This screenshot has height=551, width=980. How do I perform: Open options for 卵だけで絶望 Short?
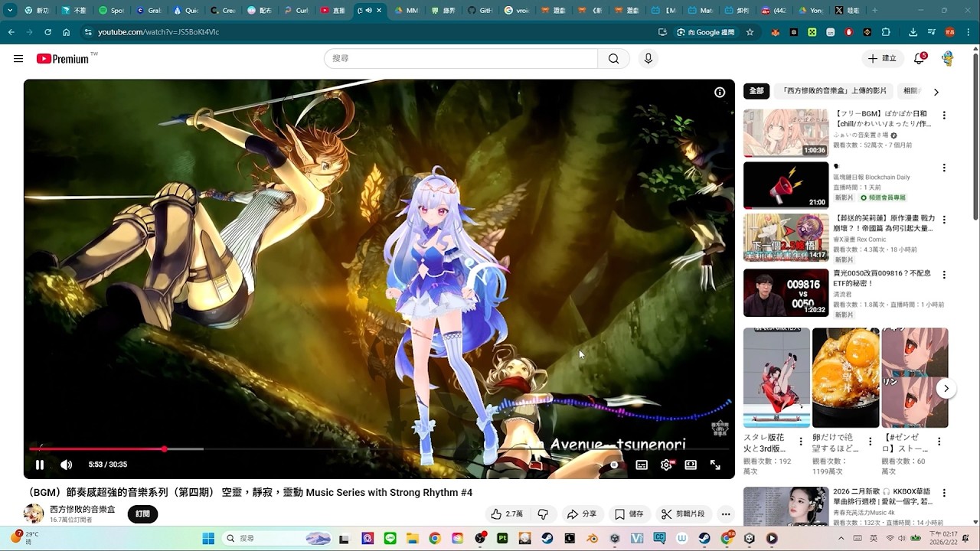pyautogui.click(x=870, y=442)
